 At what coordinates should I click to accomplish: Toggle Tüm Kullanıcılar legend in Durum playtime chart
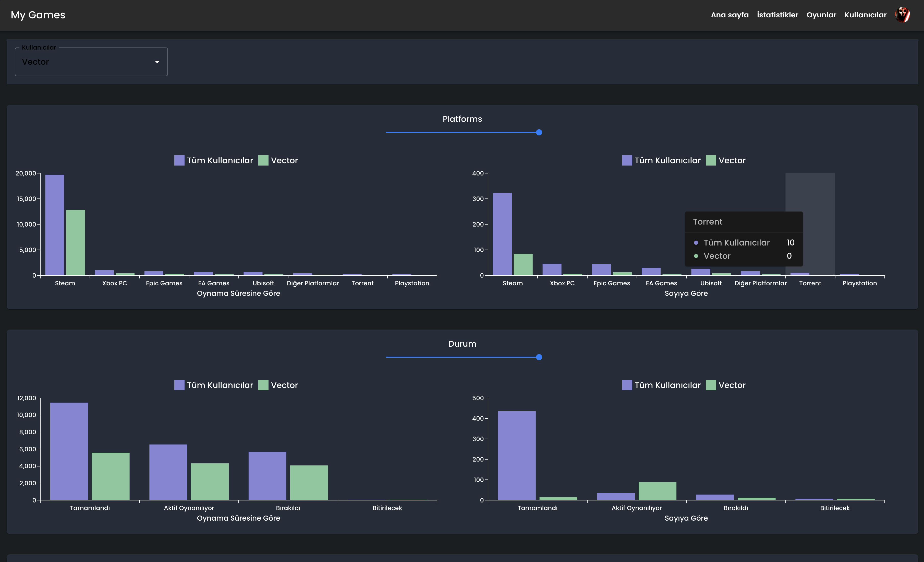[214, 385]
